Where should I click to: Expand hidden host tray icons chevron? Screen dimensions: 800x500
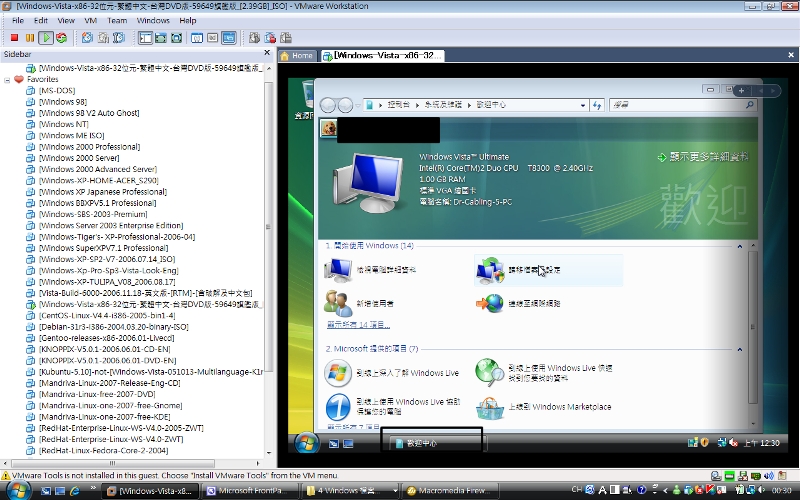coord(665,491)
